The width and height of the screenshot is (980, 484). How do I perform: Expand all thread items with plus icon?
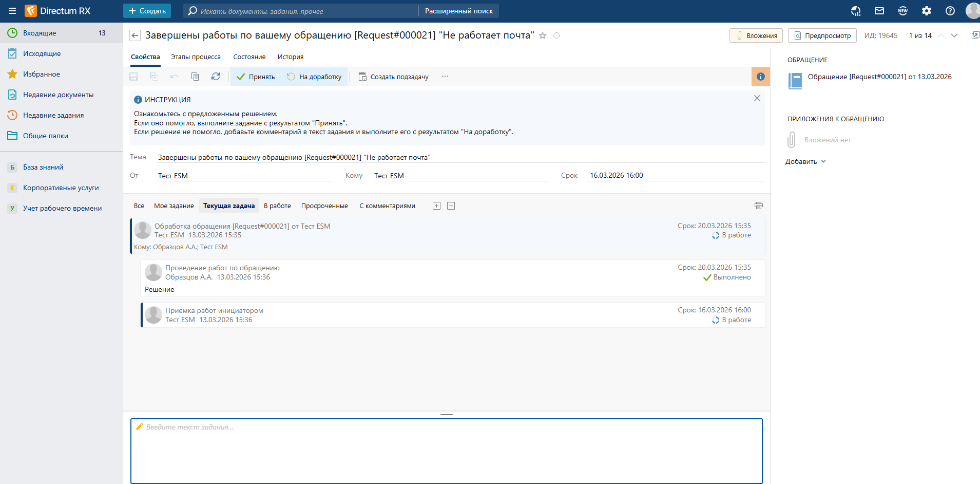coord(436,206)
